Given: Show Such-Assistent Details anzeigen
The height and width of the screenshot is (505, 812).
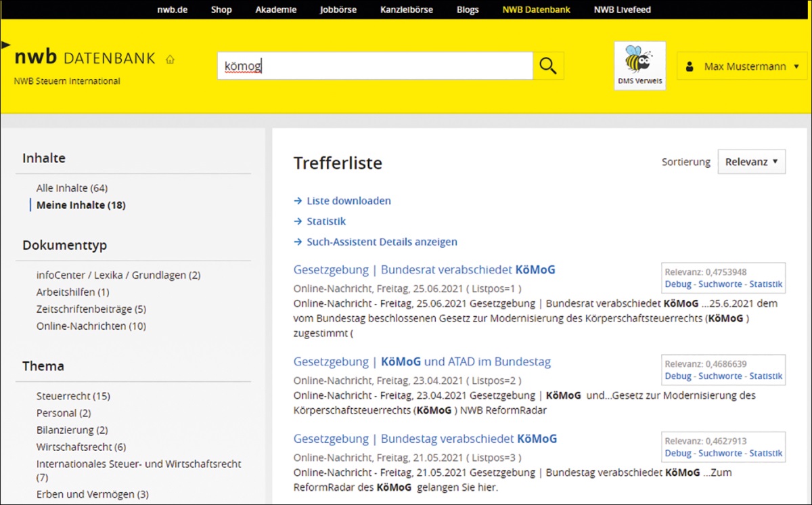Looking at the screenshot, I should [382, 242].
